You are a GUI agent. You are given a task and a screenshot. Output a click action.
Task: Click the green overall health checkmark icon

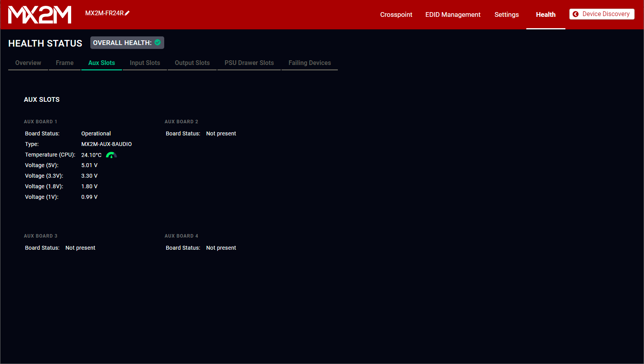click(158, 42)
